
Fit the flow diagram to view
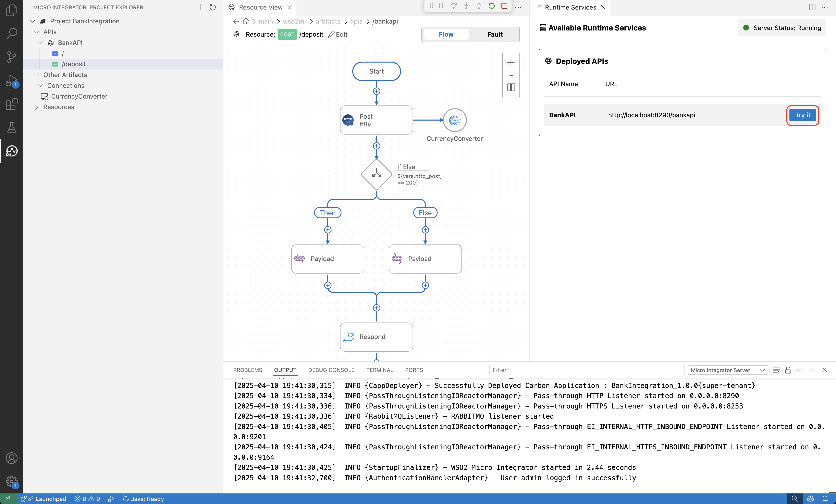click(x=511, y=87)
